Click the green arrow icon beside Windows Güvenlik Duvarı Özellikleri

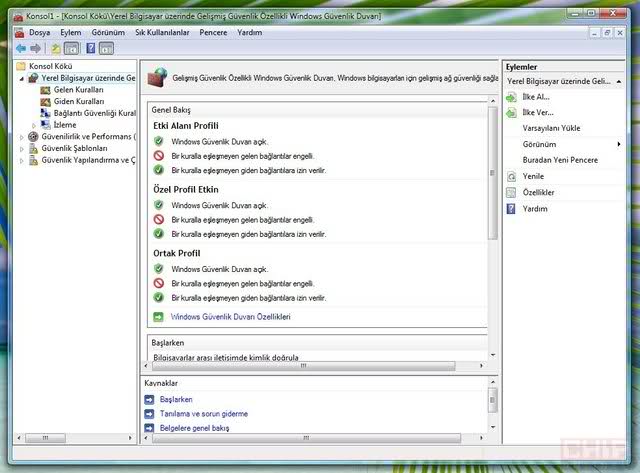pyautogui.click(x=158, y=317)
